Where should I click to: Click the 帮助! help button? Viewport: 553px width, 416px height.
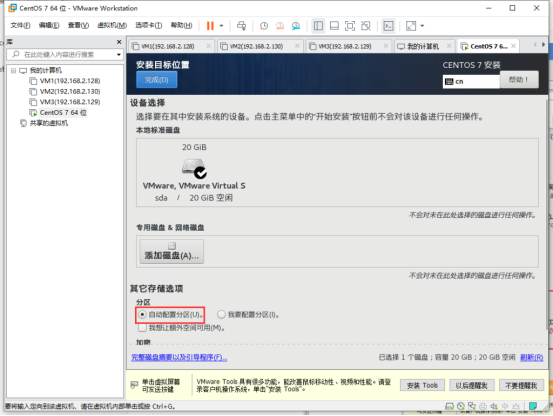click(519, 80)
